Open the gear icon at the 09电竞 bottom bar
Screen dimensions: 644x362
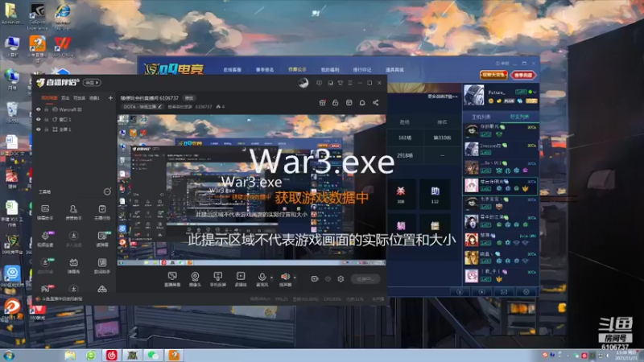coord(526,292)
